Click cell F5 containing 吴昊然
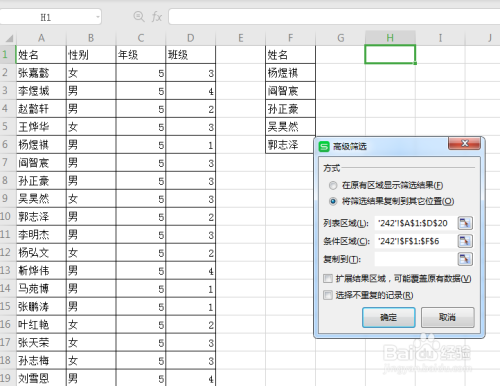The width and height of the screenshot is (500, 386). point(290,126)
